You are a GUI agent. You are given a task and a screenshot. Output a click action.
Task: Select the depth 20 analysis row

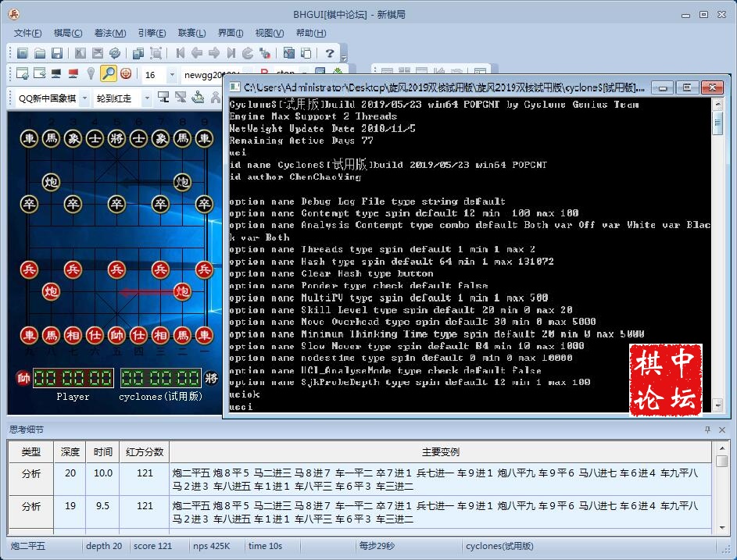click(x=360, y=480)
